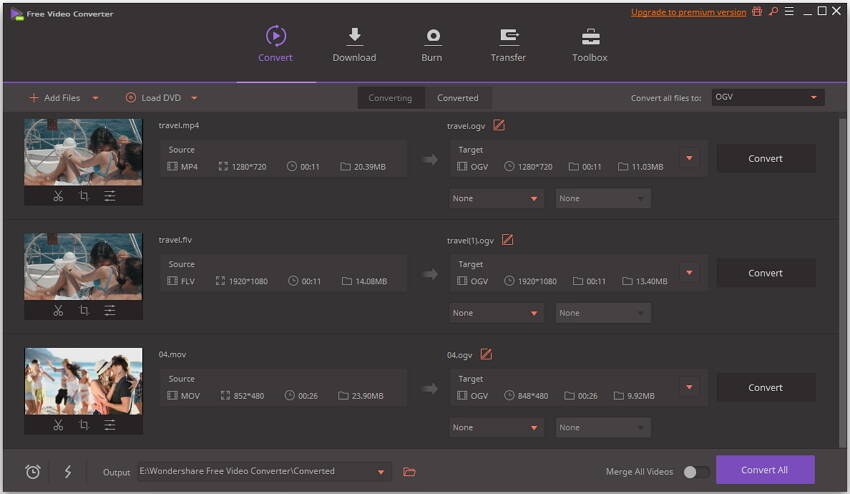Screen dimensions: 850x494
Task: Expand the Load DVD dropdown arrow
Action: click(x=194, y=98)
